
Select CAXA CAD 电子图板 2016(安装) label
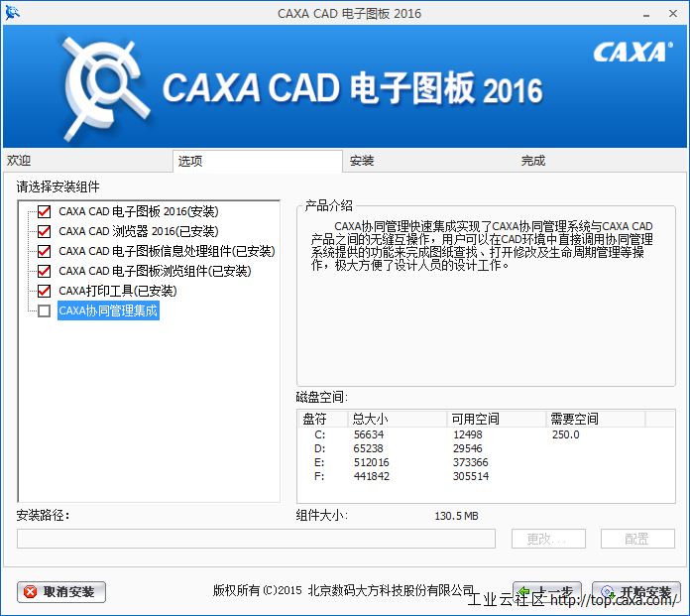139,211
